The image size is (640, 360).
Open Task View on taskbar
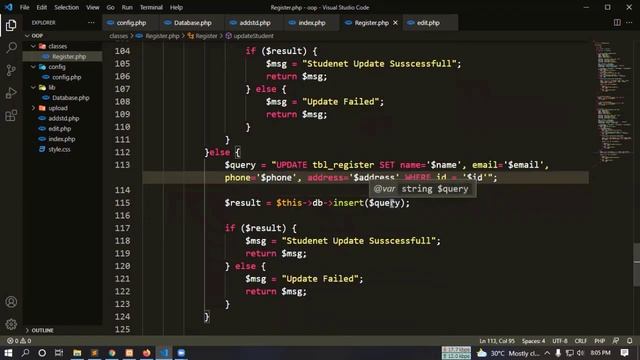pyautogui.click(x=59, y=353)
